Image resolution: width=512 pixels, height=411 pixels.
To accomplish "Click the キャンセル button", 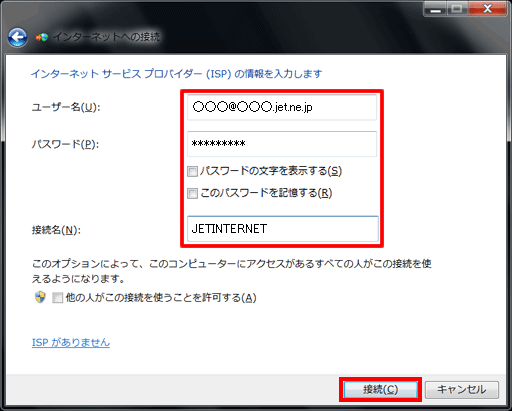I will (462, 389).
